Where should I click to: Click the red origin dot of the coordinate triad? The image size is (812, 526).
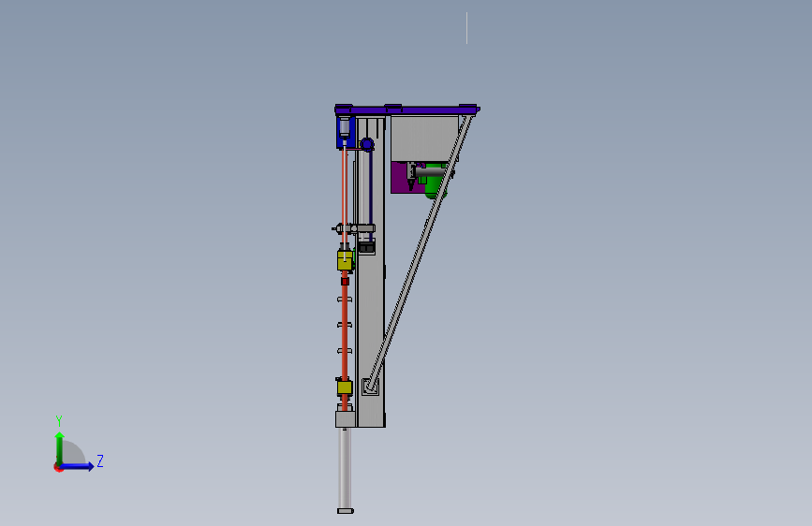coord(58,467)
